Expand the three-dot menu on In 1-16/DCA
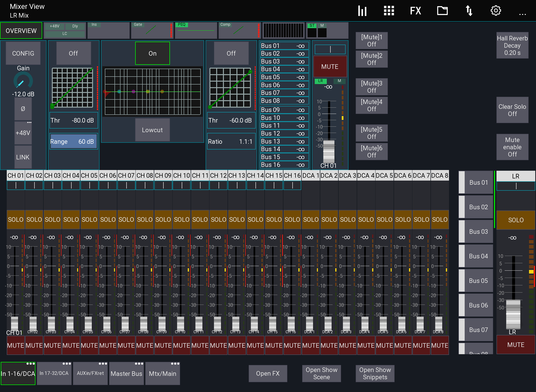Viewport: 536px width, 392px height. tap(30, 364)
